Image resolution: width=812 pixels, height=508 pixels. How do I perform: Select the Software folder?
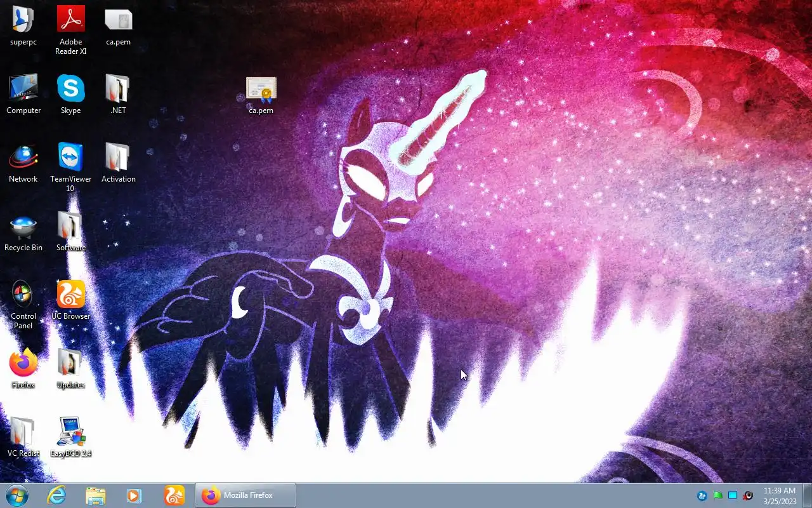click(70, 232)
